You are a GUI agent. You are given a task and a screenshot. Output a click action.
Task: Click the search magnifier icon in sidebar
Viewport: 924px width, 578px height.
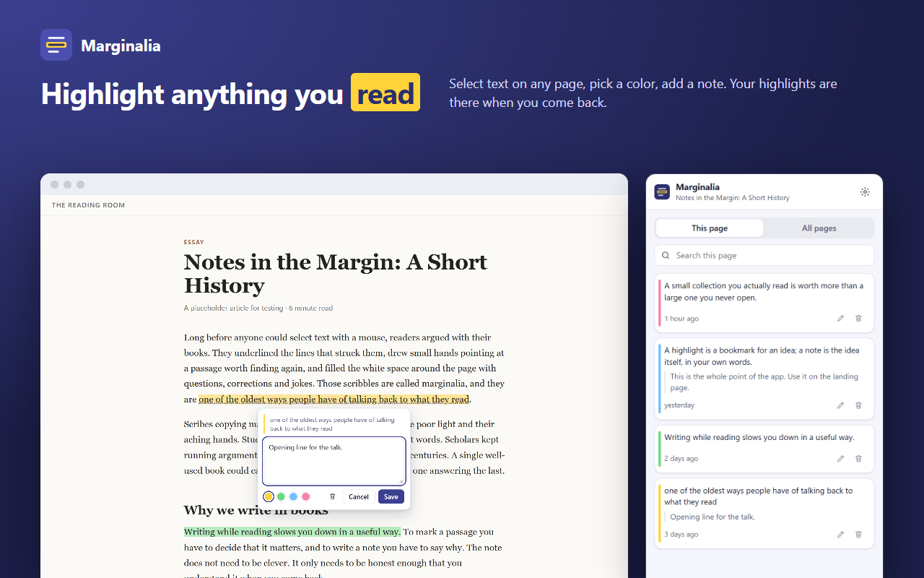[x=666, y=255]
